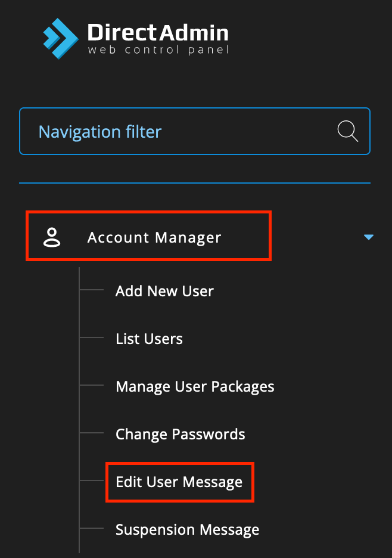
Task: Open Suspension Message
Action: (x=188, y=530)
